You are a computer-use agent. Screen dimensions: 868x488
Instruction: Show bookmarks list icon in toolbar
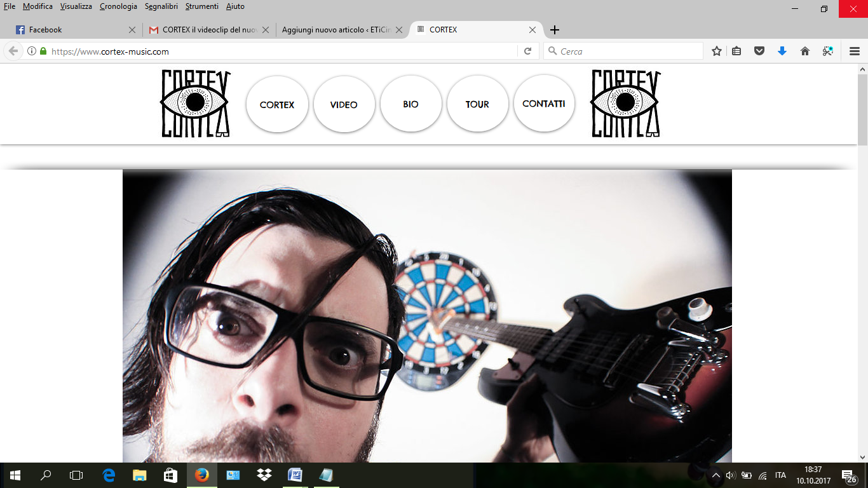[736, 51]
